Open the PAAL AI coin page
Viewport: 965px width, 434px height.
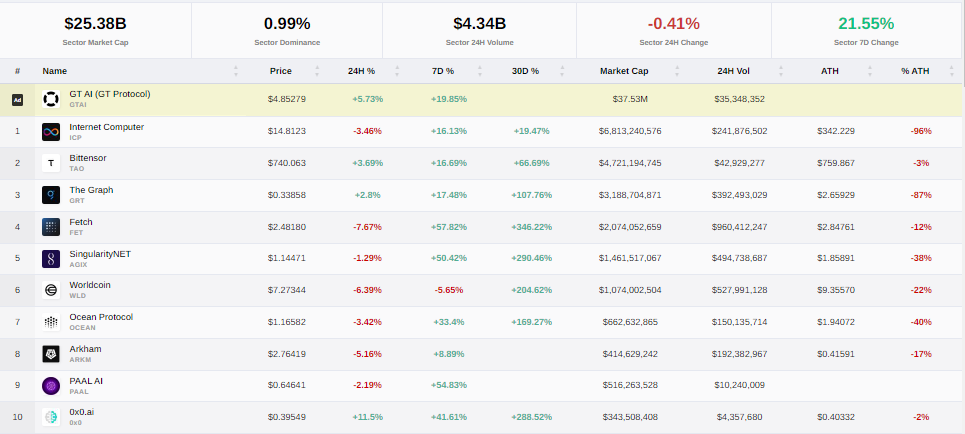tap(86, 381)
